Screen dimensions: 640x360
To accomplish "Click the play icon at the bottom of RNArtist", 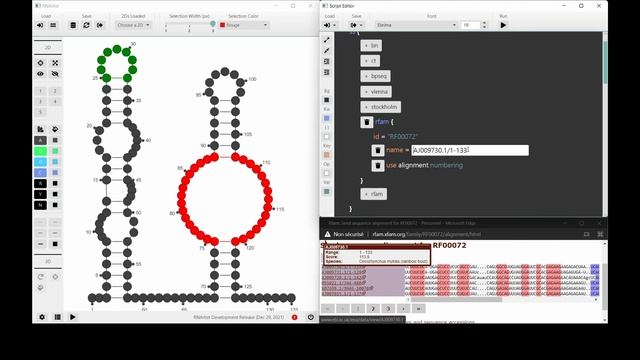I will 73,317.
